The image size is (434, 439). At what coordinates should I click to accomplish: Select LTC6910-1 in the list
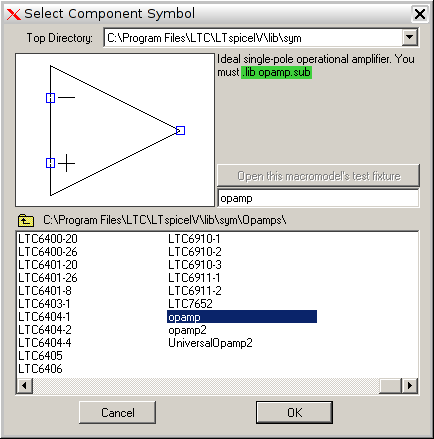(194, 239)
